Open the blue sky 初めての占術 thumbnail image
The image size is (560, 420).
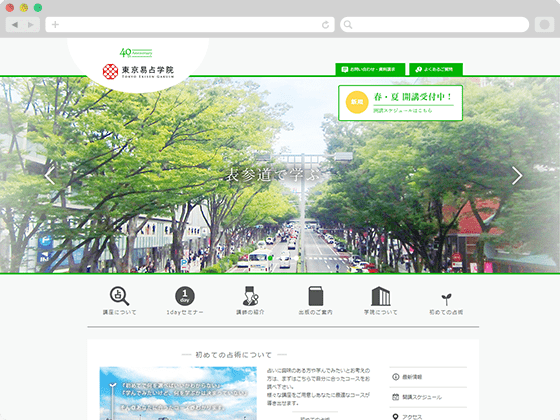(x=178, y=393)
